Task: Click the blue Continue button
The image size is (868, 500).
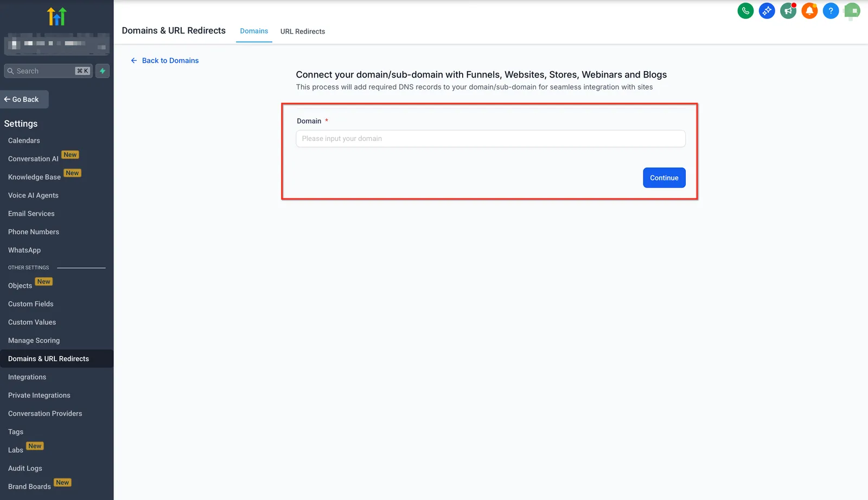Action: (664, 178)
